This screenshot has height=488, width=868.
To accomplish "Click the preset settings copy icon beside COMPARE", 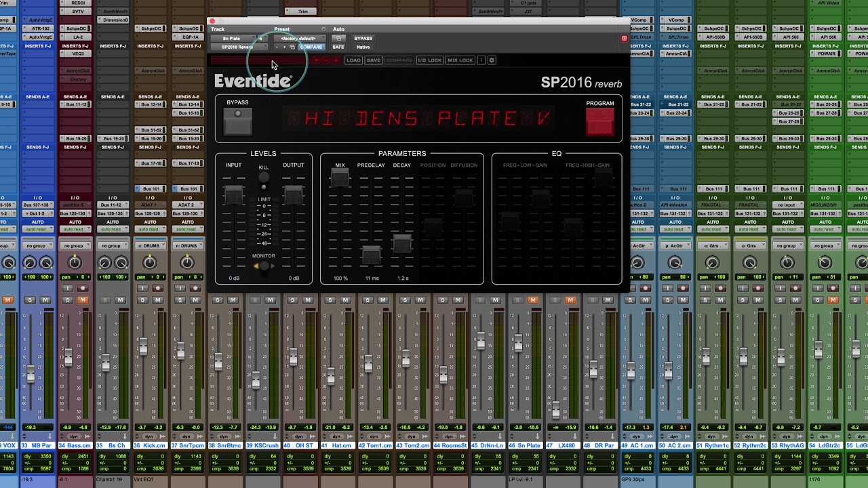I will [x=292, y=47].
